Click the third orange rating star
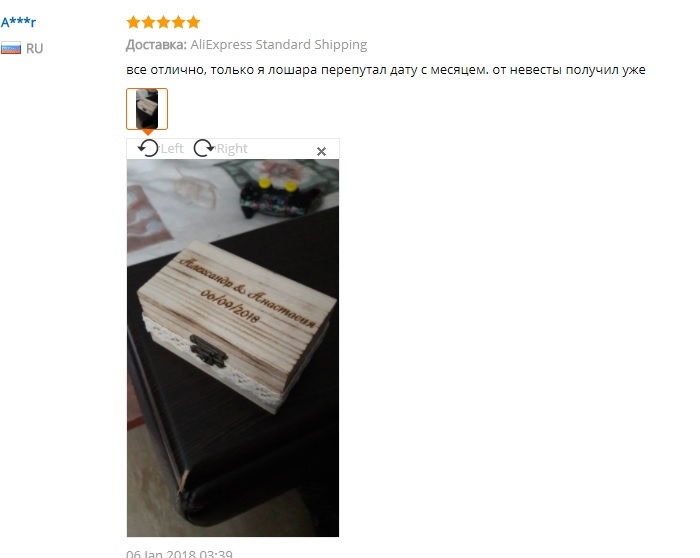This screenshot has height=558, width=700. point(163,22)
